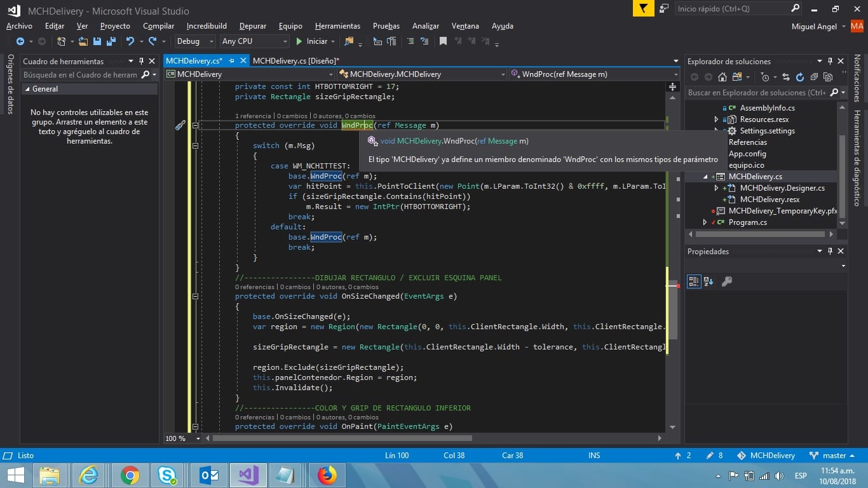The image size is (868, 488).
Task: Pin the Explorador de soluciones panel
Action: point(830,61)
